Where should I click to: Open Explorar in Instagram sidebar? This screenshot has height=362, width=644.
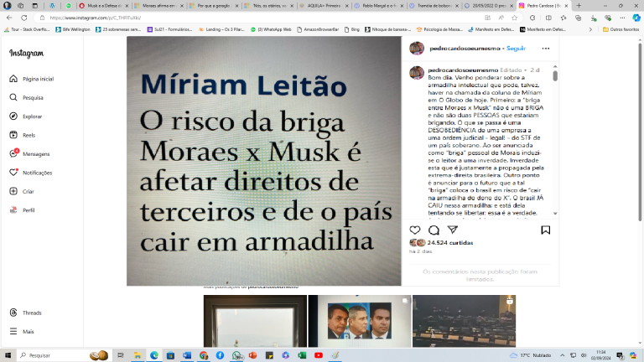click(x=33, y=116)
